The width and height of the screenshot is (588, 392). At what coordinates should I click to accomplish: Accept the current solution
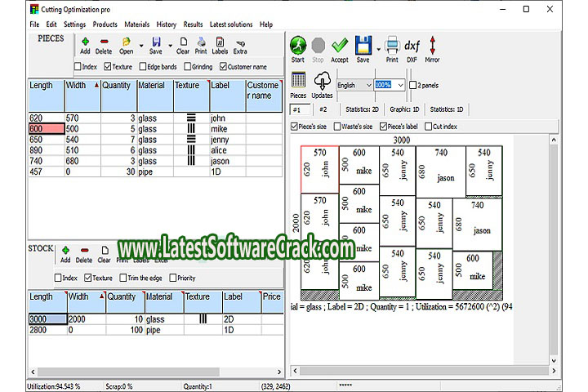pyautogui.click(x=340, y=49)
